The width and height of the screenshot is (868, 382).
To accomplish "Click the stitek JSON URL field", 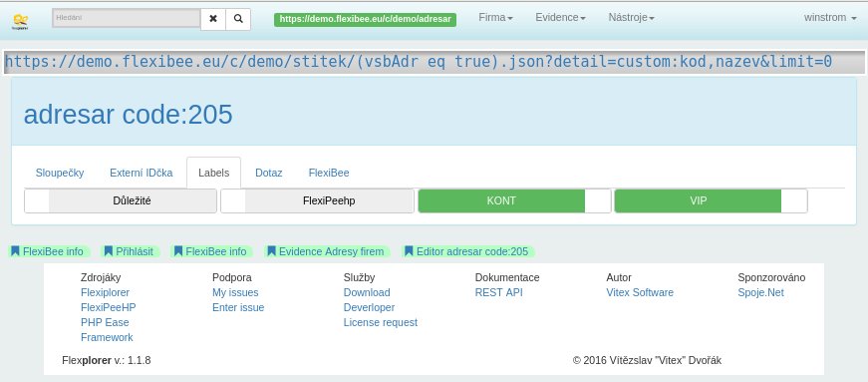I will pyautogui.click(x=434, y=62).
